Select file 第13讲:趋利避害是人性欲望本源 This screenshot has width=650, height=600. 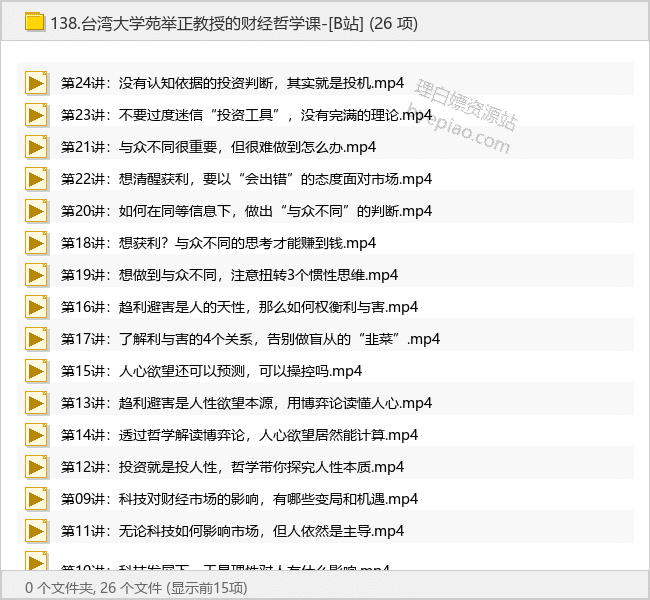point(246,403)
